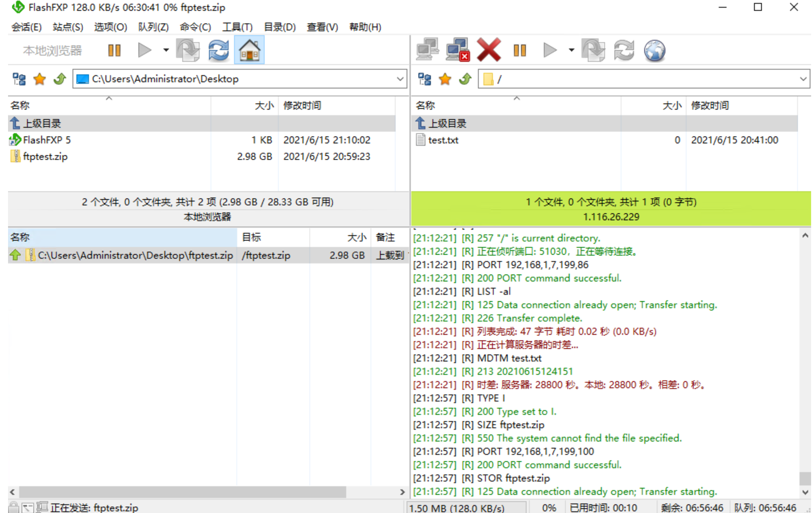The height and width of the screenshot is (513, 812).
Task: Sort remote files by 大小 column
Action: coord(653,106)
